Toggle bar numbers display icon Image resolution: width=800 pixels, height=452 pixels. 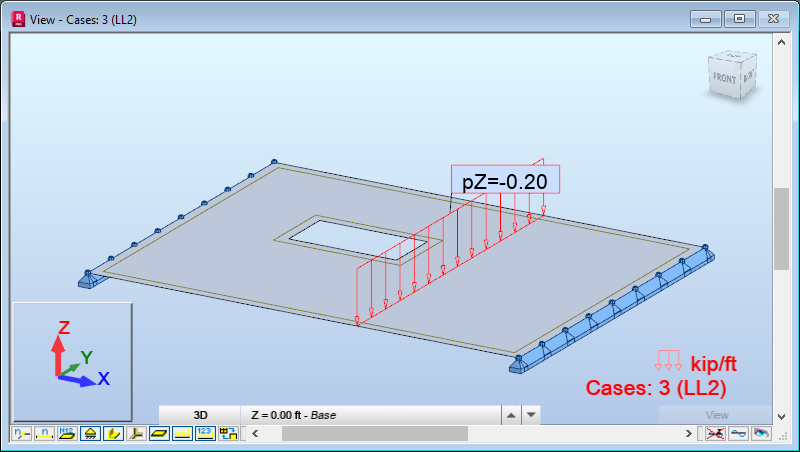44,434
